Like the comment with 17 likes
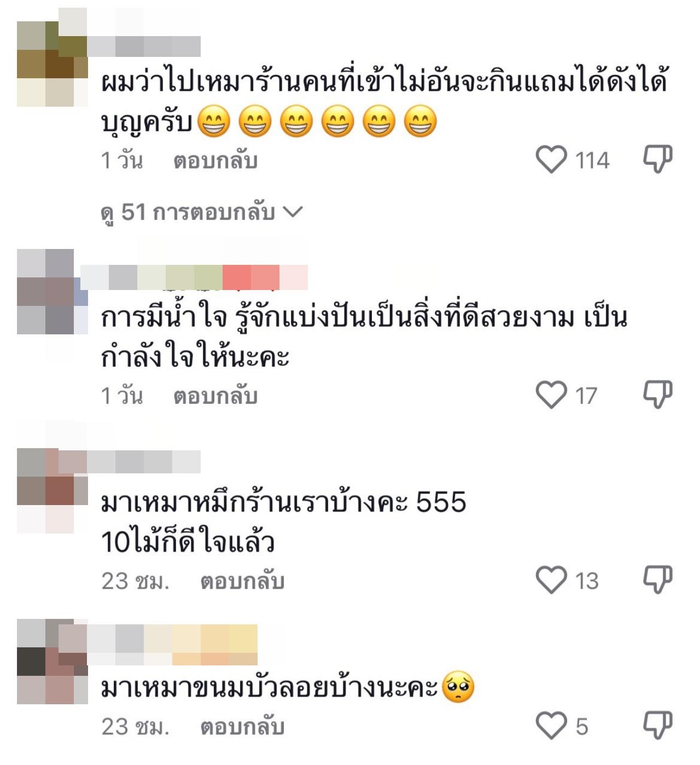Viewport: 700px width, 765px height. [551, 395]
